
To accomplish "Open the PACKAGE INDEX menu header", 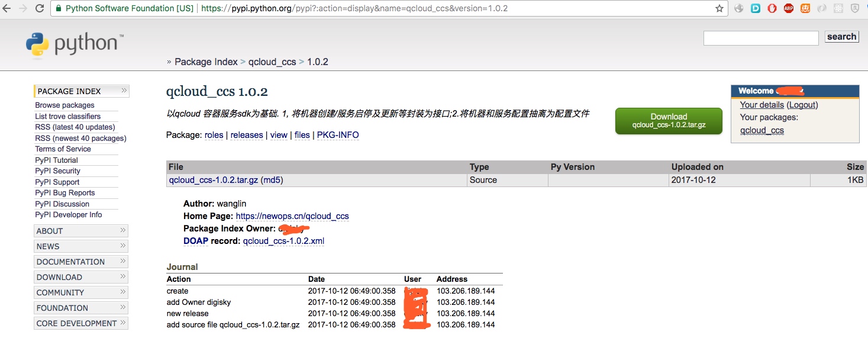I will 82,91.
